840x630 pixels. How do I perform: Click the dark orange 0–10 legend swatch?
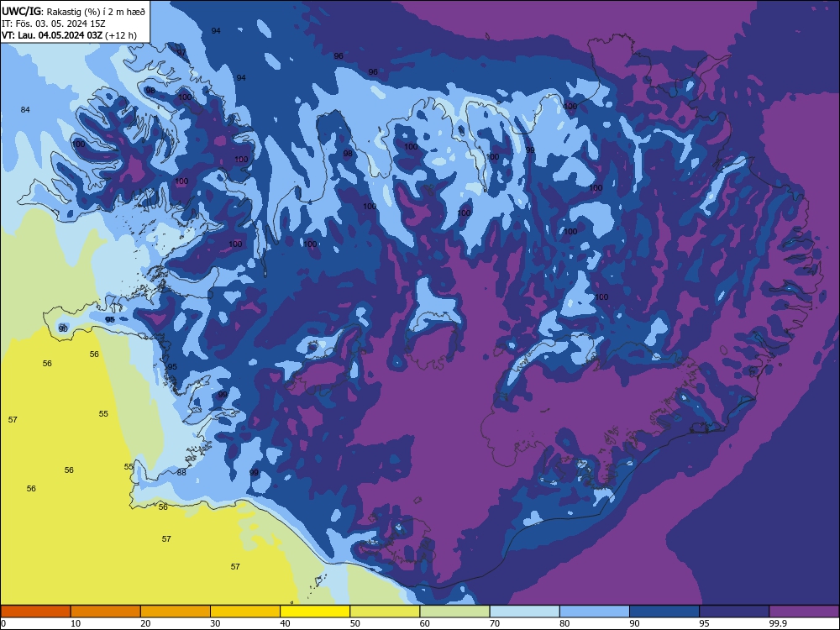pos(35,612)
